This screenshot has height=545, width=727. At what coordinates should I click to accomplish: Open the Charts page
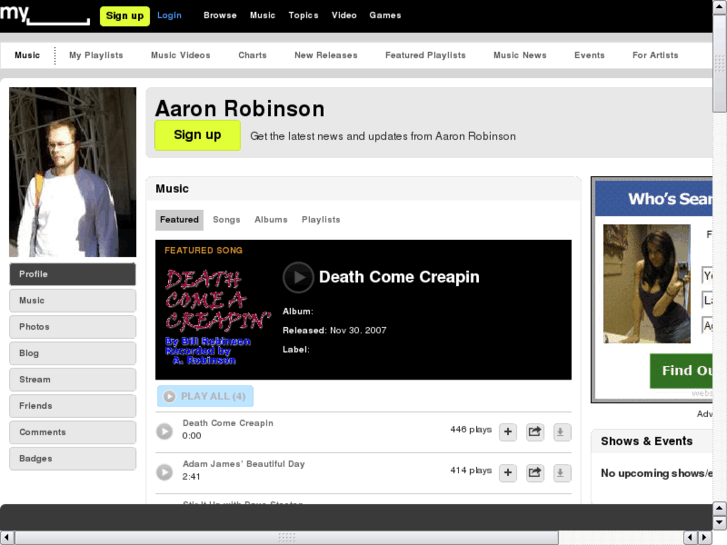252,55
